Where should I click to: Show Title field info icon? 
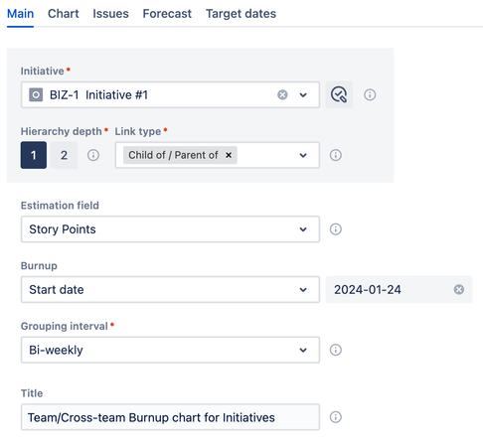(336, 417)
